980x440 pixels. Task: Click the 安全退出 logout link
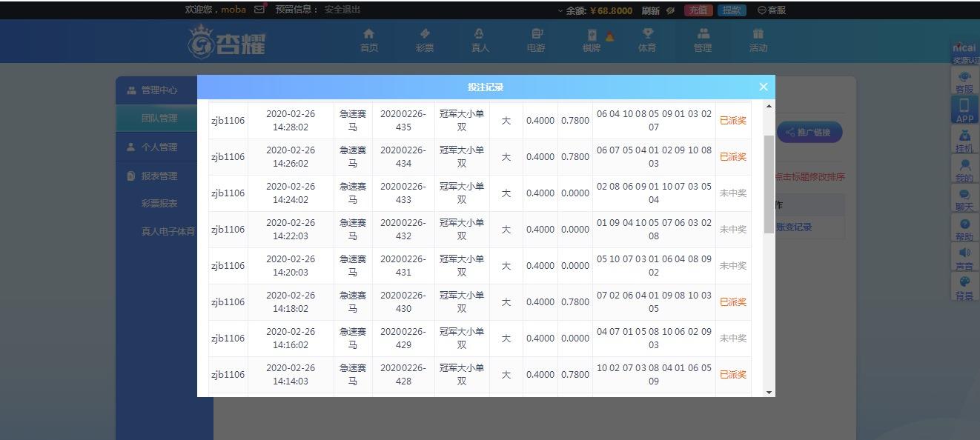(x=342, y=10)
